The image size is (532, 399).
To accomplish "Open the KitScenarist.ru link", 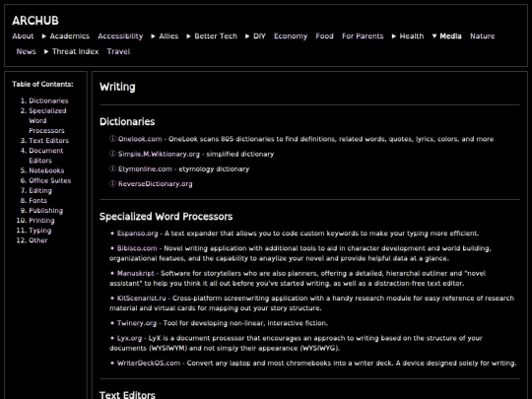I will [142, 298].
